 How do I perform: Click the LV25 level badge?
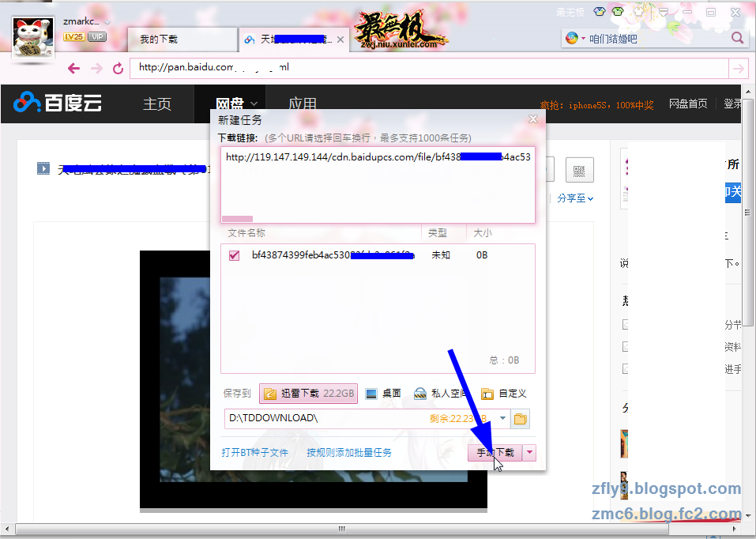[x=73, y=36]
